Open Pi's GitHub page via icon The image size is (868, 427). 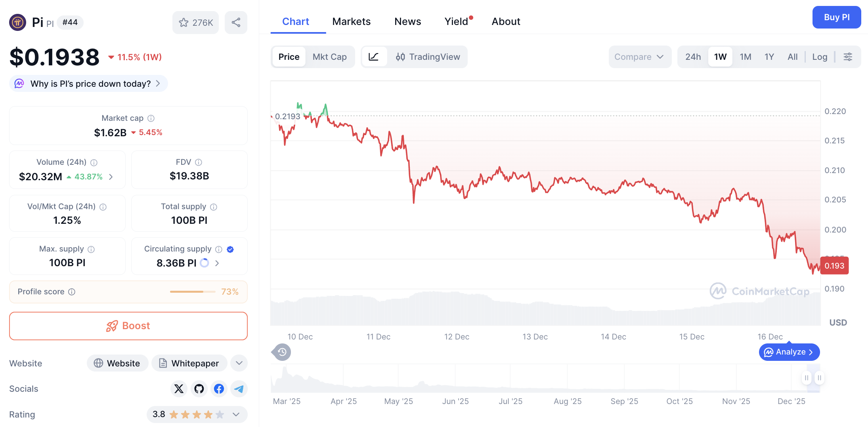(199, 389)
